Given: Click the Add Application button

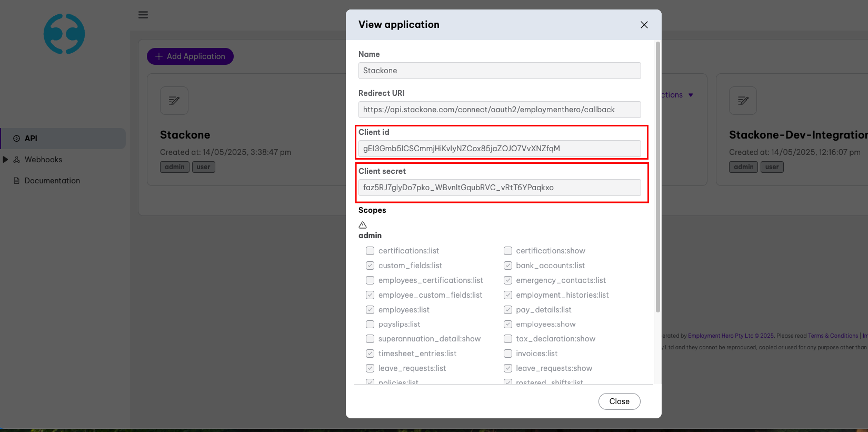Looking at the screenshot, I should point(190,56).
